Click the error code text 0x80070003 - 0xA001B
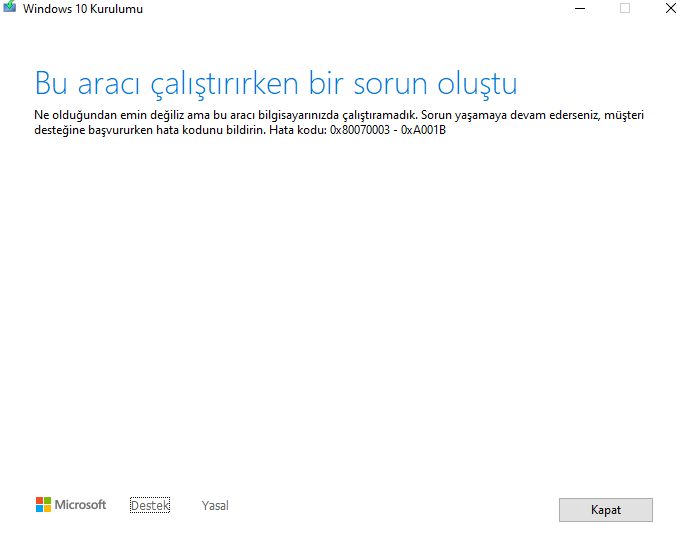 [x=388, y=130]
